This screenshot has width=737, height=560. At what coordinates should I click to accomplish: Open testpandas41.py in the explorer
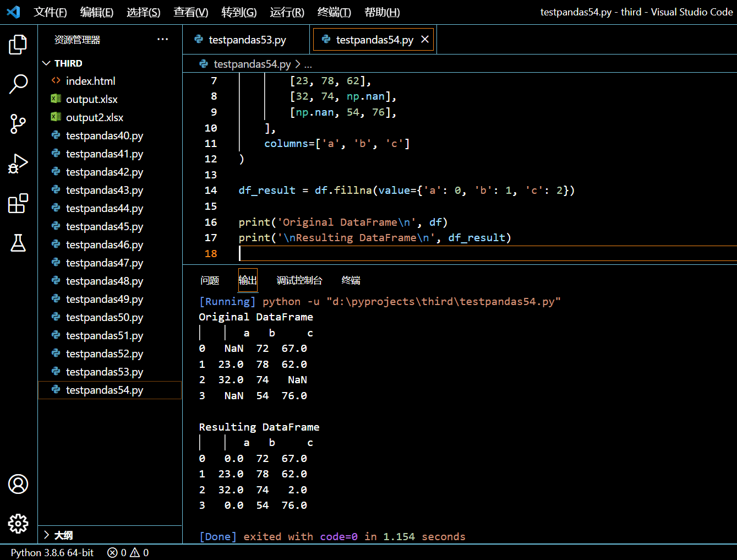coord(110,154)
